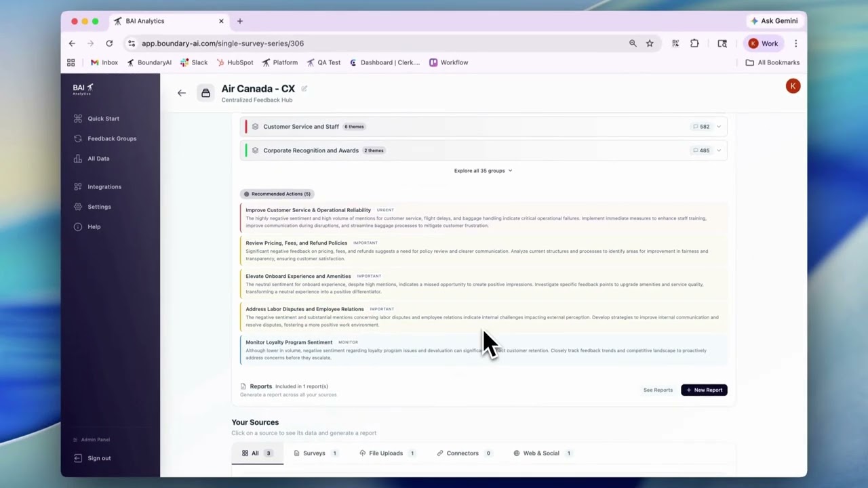Open All Data in the sidebar

click(x=91, y=159)
